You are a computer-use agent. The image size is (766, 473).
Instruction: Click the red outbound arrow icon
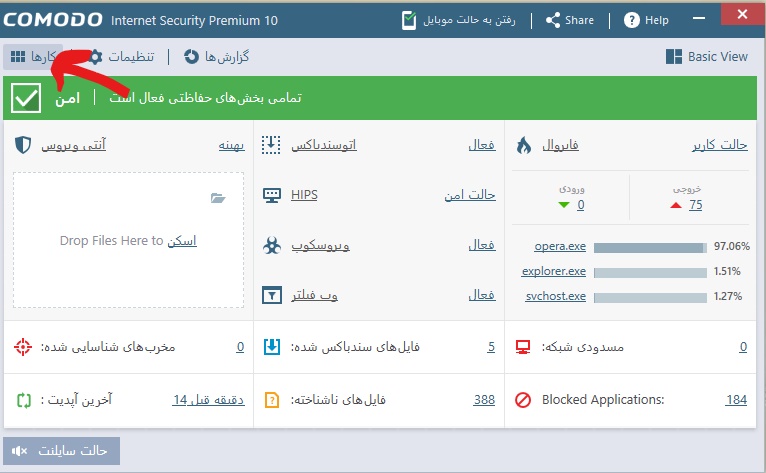click(676, 205)
